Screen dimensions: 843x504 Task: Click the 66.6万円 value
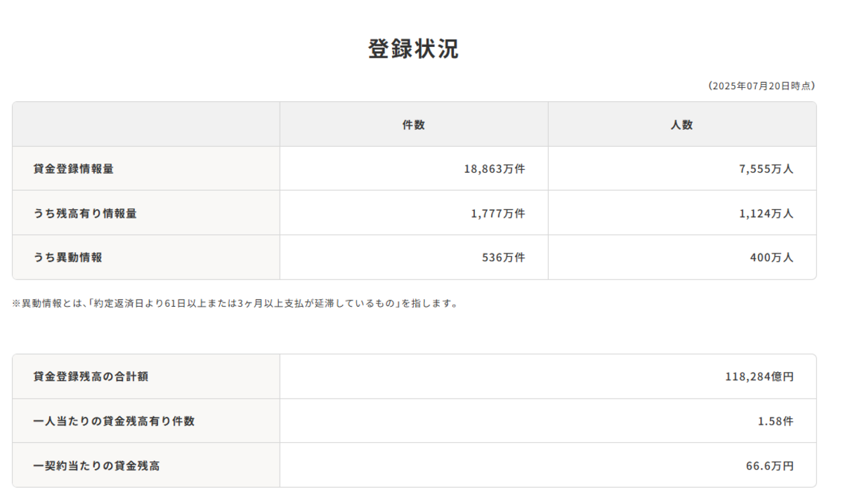point(770,465)
